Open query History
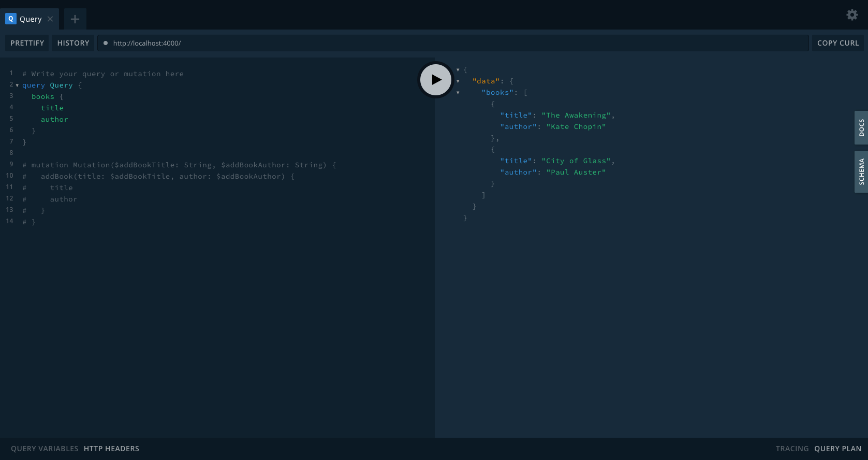The image size is (868, 460). (73, 43)
